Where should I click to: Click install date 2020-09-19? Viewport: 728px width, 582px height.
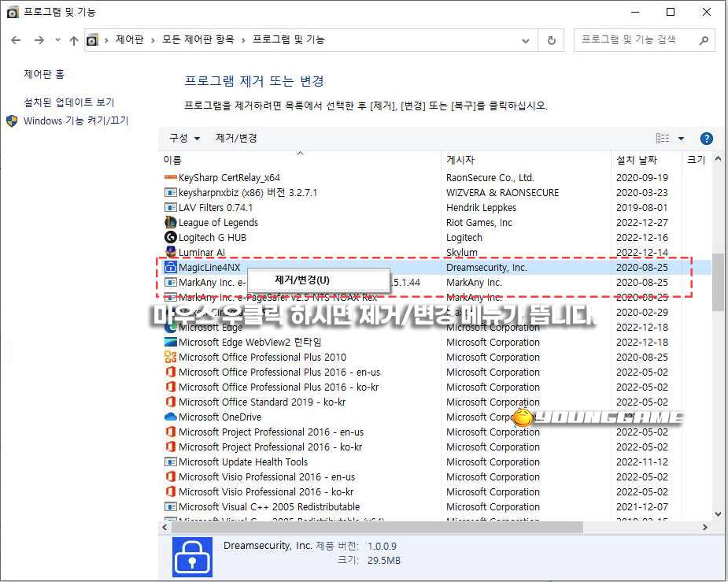coord(642,177)
